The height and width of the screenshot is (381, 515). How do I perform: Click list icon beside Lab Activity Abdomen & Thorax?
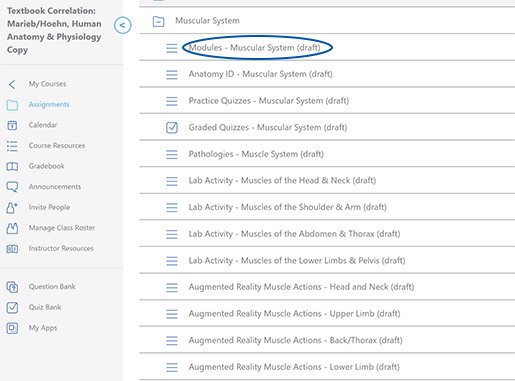pyautogui.click(x=172, y=234)
